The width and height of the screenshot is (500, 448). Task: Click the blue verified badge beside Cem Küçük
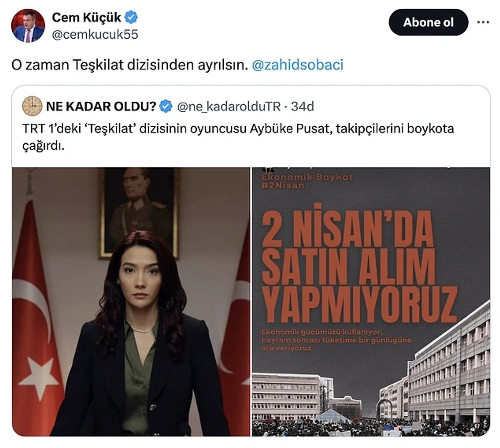[x=132, y=18]
